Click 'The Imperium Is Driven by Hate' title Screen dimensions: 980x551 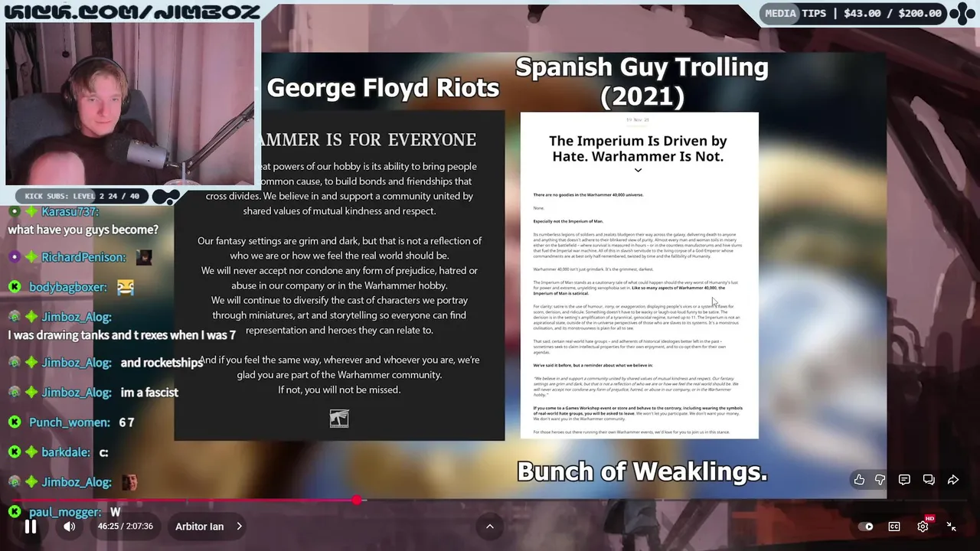coord(638,148)
